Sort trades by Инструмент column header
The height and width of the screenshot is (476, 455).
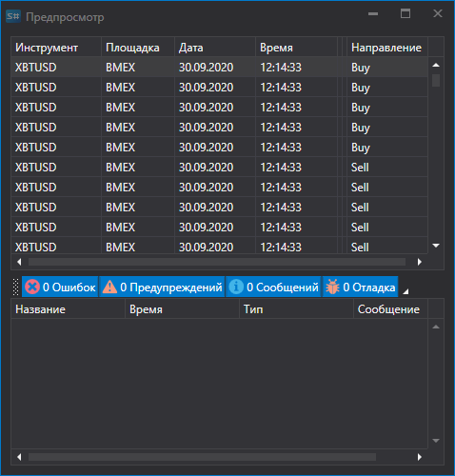(x=56, y=48)
